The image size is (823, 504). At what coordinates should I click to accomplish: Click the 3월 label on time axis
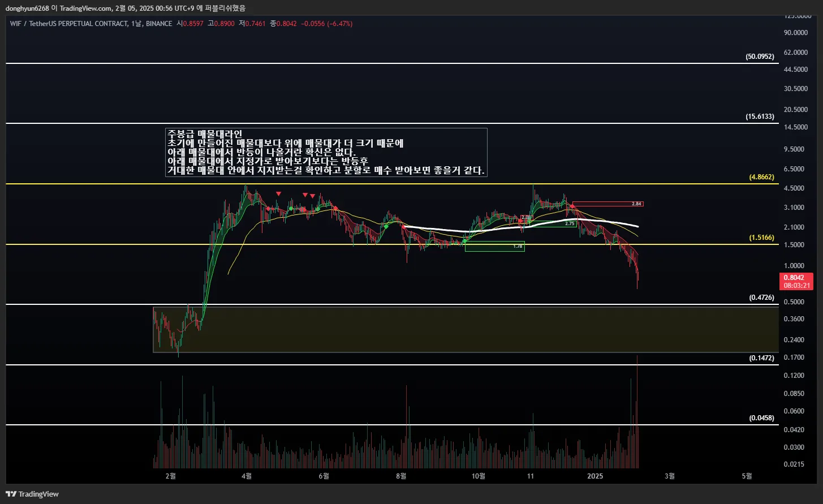(x=670, y=476)
